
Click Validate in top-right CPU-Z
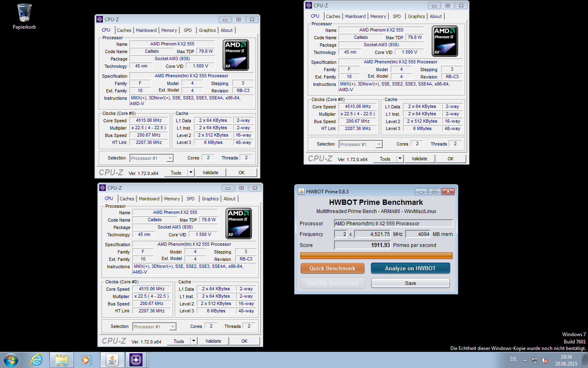click(419, 159)
